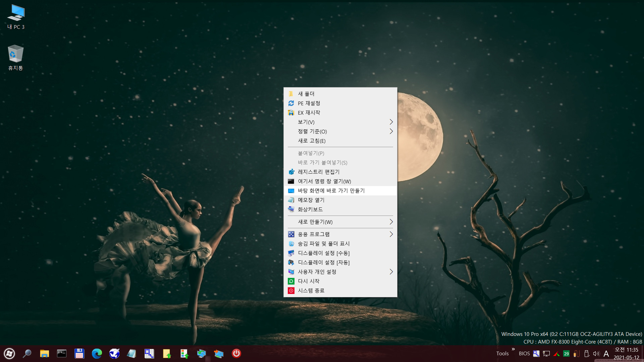Click EX 재시작 in the context menu
Image resolution: width=644 pixels, height=362 pixels.
[340, 113]
